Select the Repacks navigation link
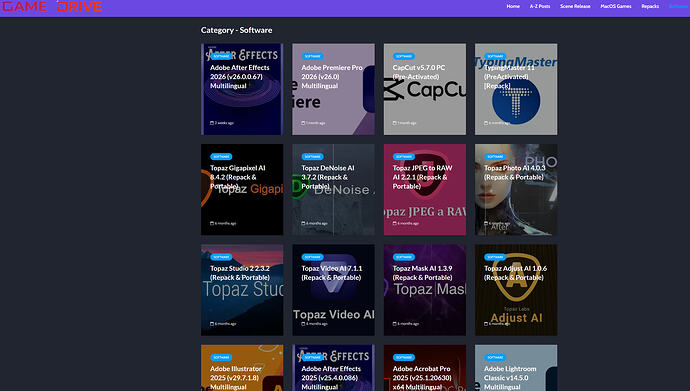Image resolution: width=690 pixels, height=391 pixels. 650,6
